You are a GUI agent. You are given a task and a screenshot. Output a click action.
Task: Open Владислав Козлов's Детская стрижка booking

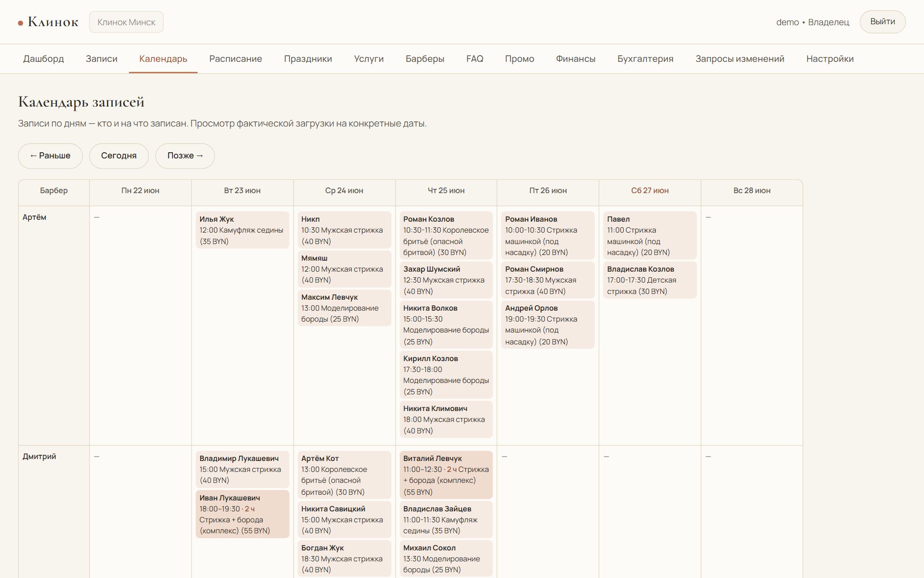(x=650, y=280)
